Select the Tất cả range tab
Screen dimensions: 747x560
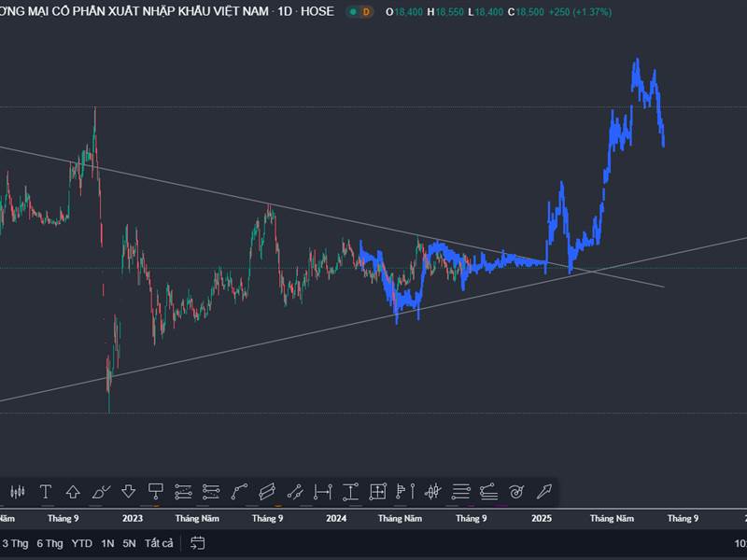tap(159, 541)
